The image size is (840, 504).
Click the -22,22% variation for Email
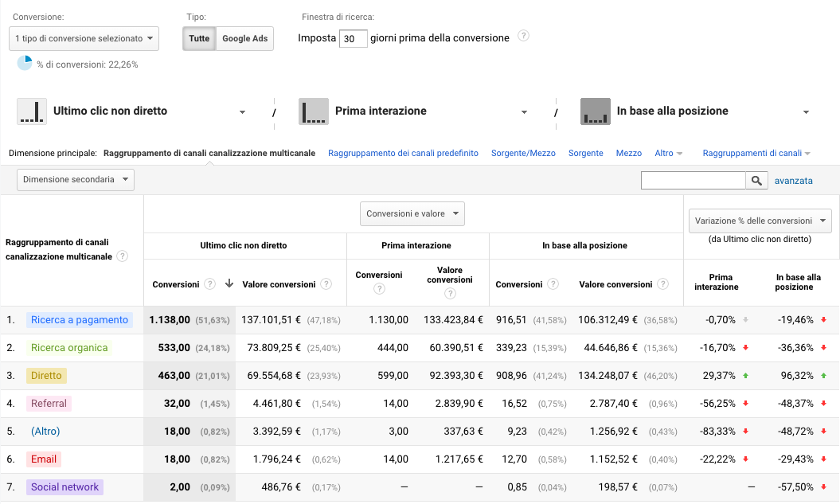(717, 459)
